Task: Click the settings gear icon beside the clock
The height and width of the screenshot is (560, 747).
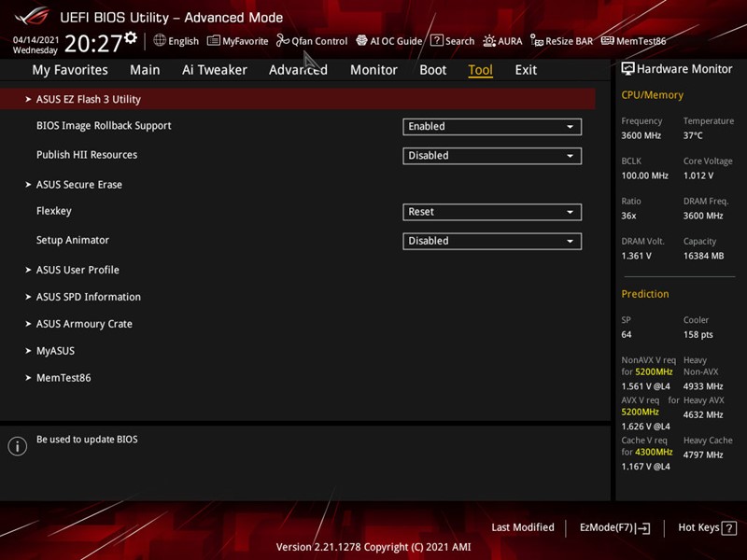Action: click(x=131, y=38)
